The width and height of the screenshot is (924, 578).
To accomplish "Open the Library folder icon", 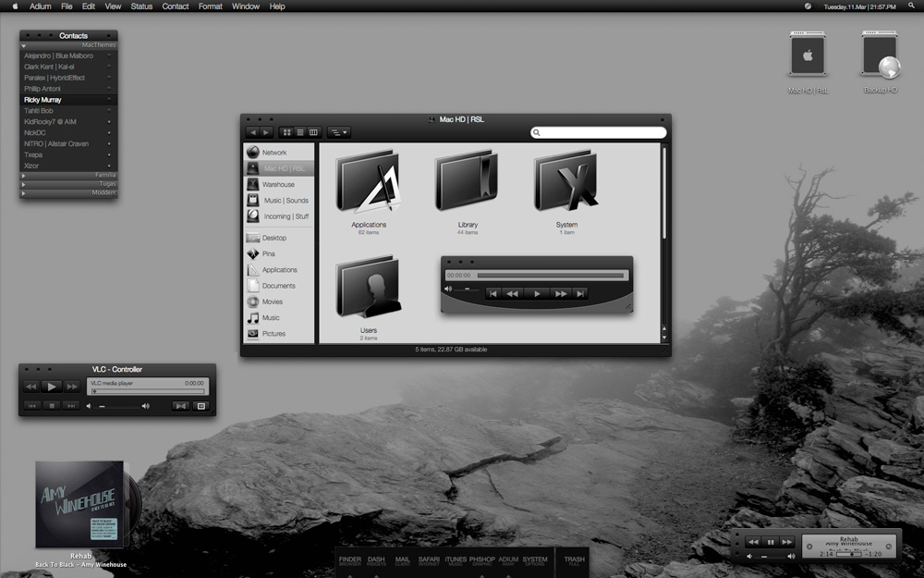I will pos(467,181).
